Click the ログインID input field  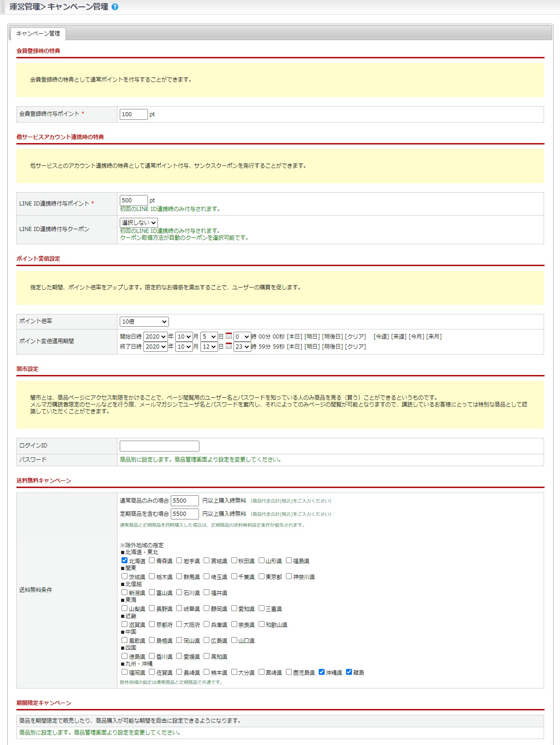pos(159,446)
